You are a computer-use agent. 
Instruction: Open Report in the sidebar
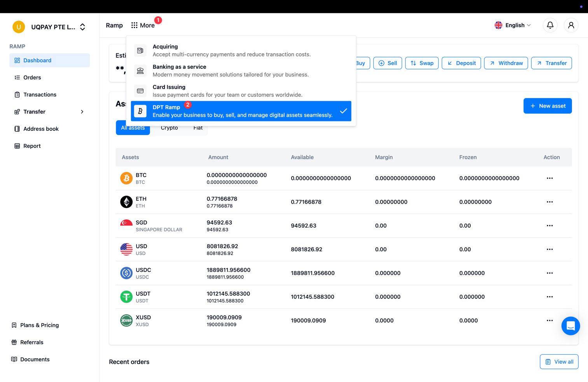(49, 146)
